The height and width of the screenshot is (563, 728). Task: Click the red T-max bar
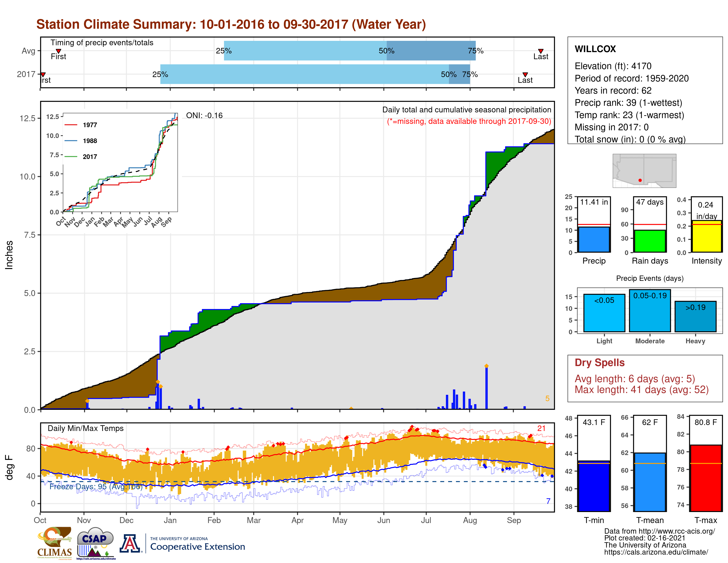coord(706,478)
